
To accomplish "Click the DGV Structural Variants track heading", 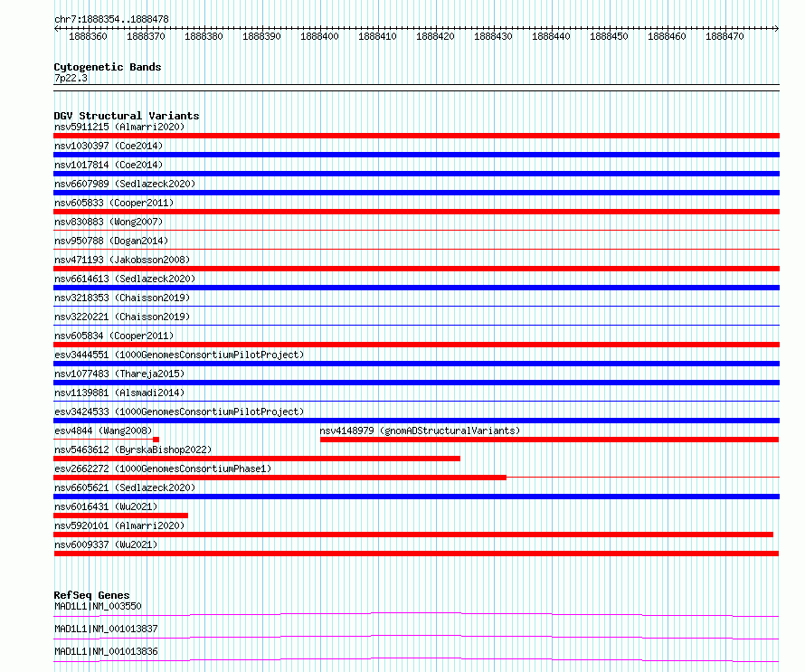I will 127,116.
